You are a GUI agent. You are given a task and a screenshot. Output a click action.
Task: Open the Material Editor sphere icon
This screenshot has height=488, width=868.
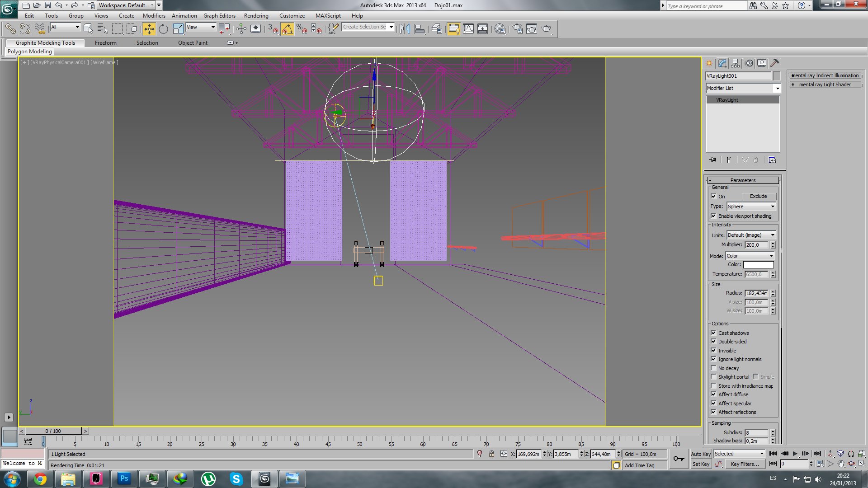click(x=500, y=29)
